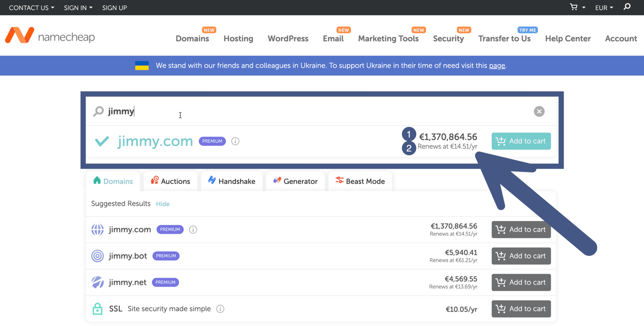Open the Marketing Tools menu
644x326 pixels.
pyautogui.click(x=388, y=39)
